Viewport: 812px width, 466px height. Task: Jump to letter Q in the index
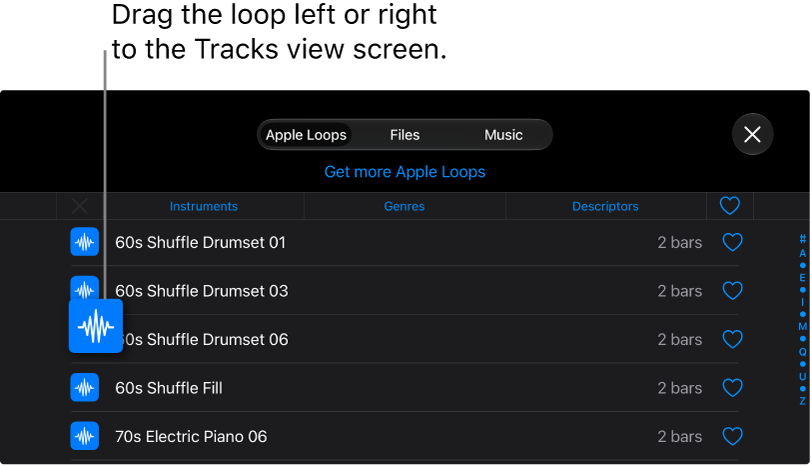coord(802,351)
